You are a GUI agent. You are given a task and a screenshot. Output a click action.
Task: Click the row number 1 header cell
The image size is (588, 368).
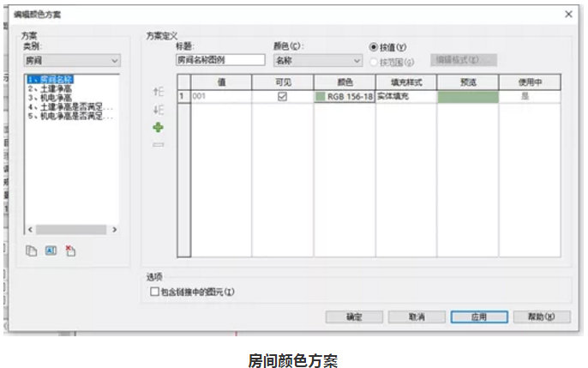click(x=183, y=97)
